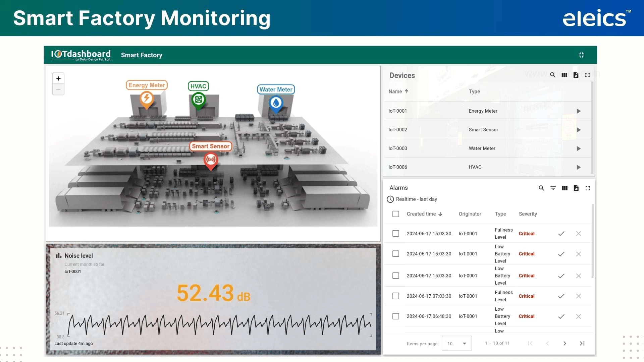Open column settings for the Alarms table
Image resolution: width=644 pixels, height=362 pixels.
tap(565, 188)
